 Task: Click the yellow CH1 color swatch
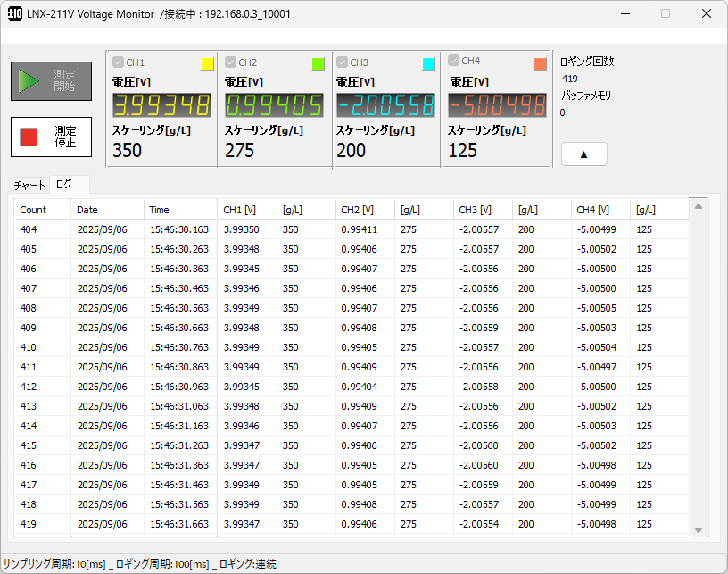pos(207,64)
